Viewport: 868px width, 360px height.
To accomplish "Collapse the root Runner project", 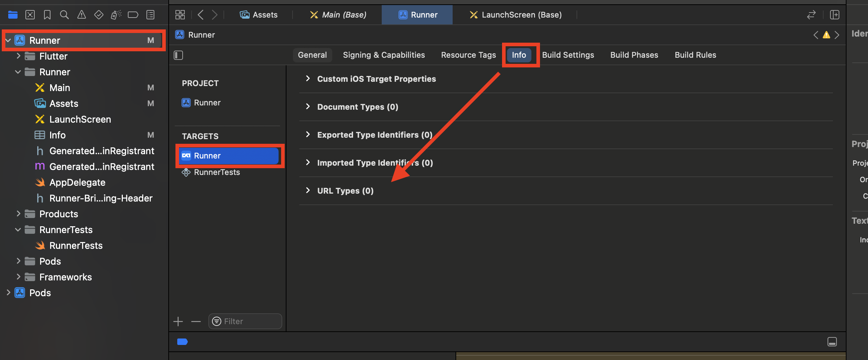I will coord(8,41).
